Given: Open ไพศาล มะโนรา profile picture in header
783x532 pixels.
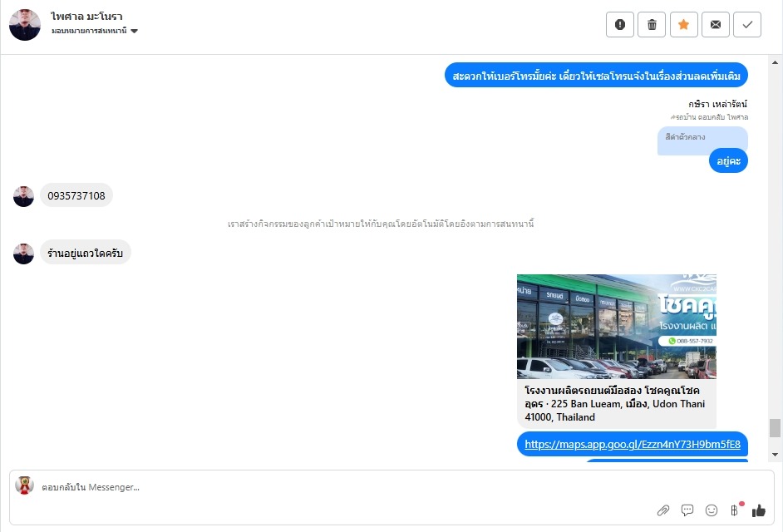Looking at the screenshot, I should coord(24,24).
